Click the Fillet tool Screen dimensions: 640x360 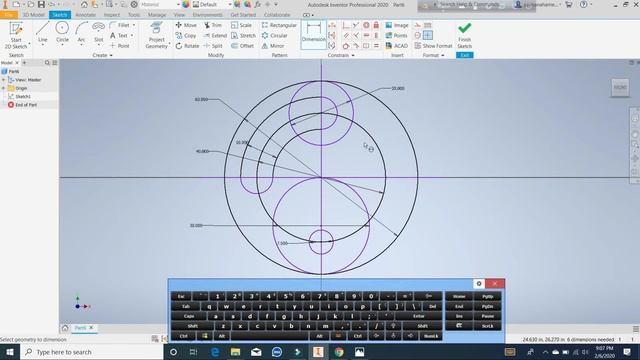(120, 25)
